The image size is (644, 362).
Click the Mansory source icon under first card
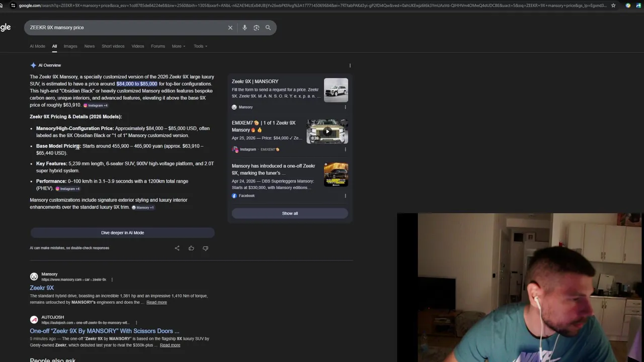234,107
